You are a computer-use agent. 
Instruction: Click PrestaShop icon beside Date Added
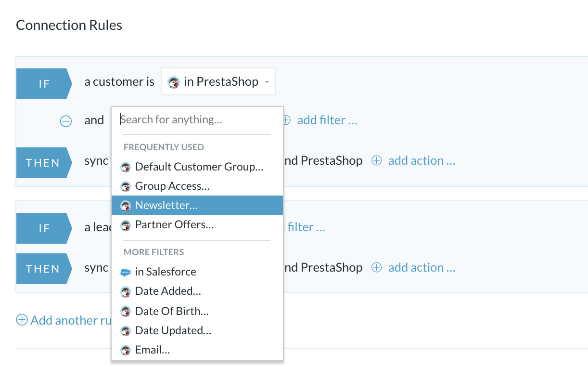tap(126, 291)
